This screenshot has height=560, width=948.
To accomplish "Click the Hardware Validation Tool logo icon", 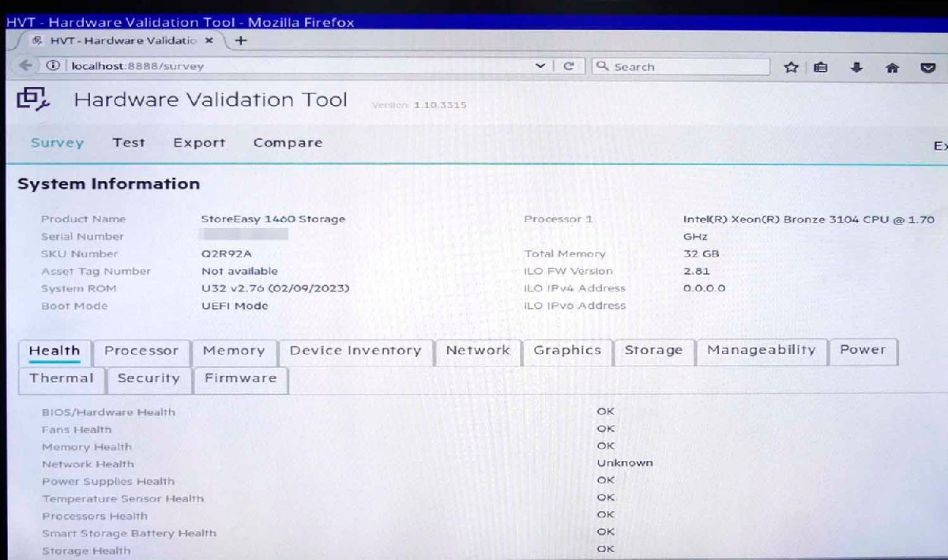I will pos(34,98).
